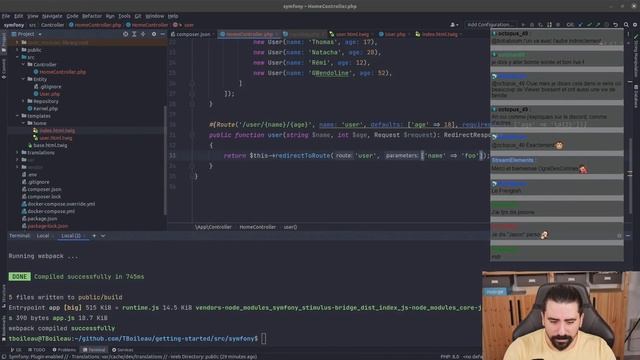Hide terminal panel with its minus icon
Viewport: 640px width, 360px height.
tap(628, 236)
